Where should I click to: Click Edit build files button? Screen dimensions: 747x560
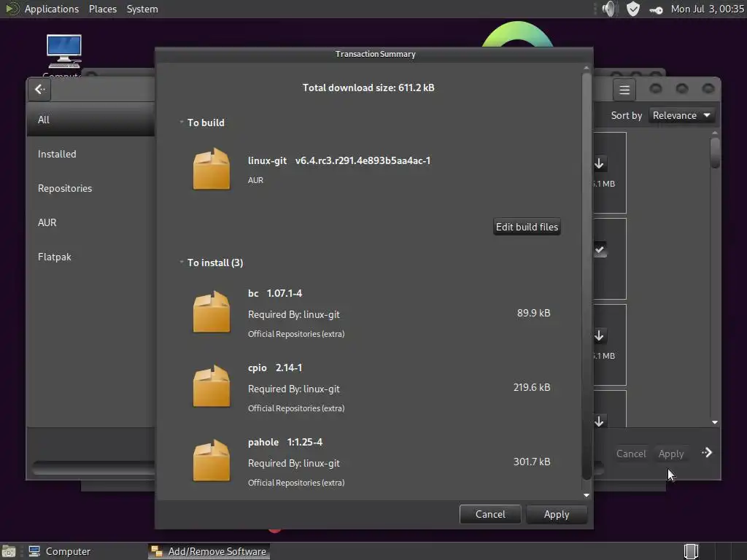527,227
